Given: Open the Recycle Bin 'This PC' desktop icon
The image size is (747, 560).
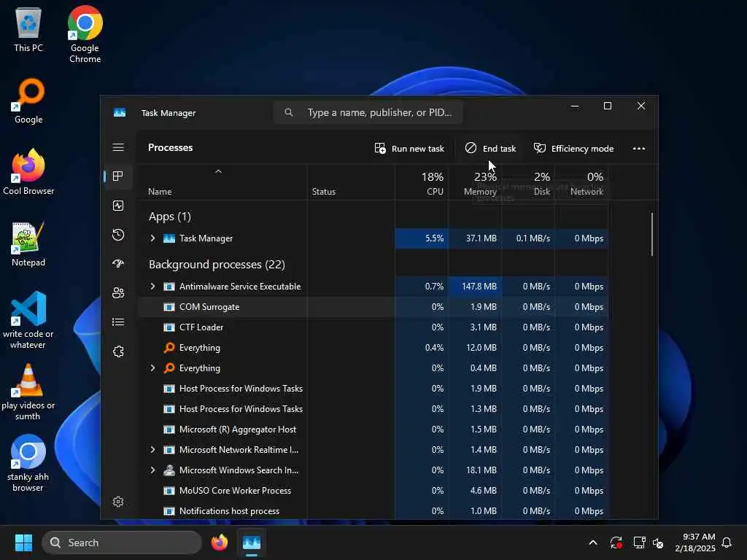Looking at the screenshot, I should click(28, 31).
